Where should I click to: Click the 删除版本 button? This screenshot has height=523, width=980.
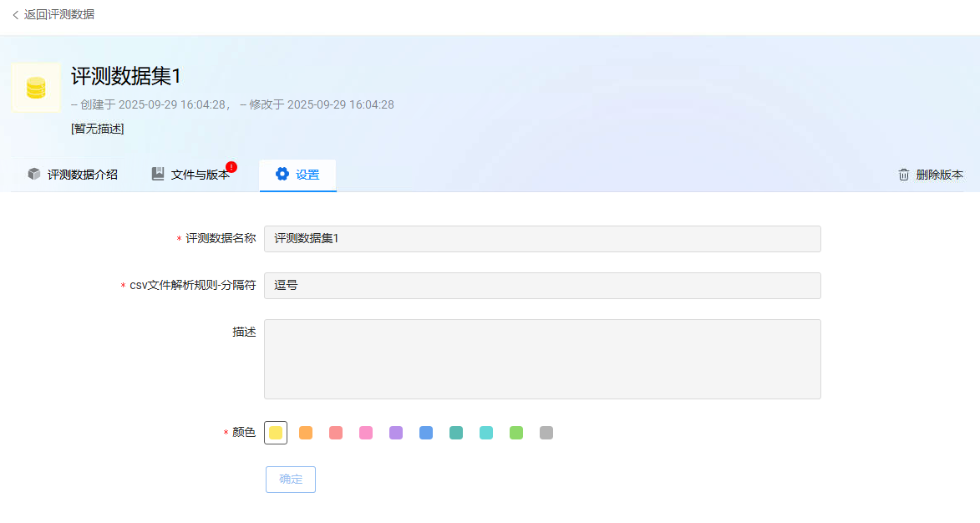(x=939, y=175)
